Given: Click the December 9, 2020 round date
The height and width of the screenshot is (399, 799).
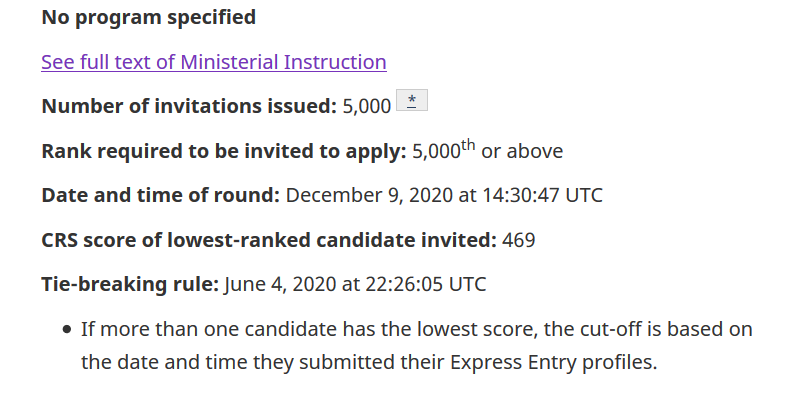Looking at the screenshot, I should point(369,196).
